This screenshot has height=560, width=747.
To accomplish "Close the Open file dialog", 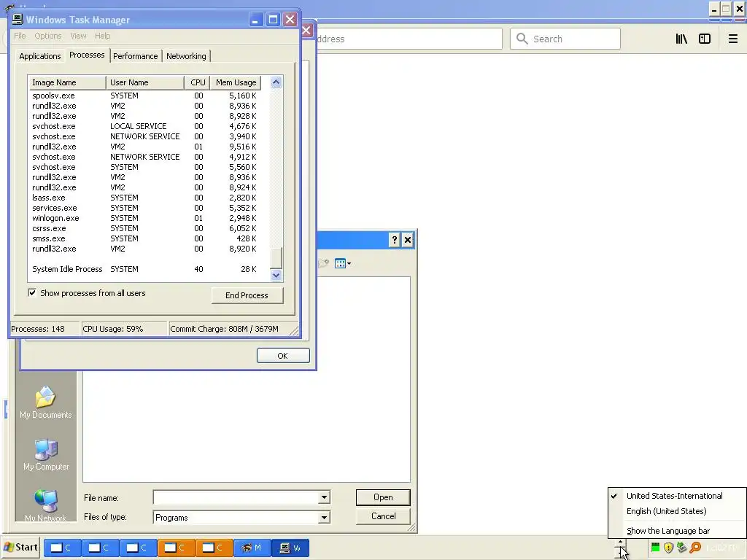I will [x=408, y=240].
